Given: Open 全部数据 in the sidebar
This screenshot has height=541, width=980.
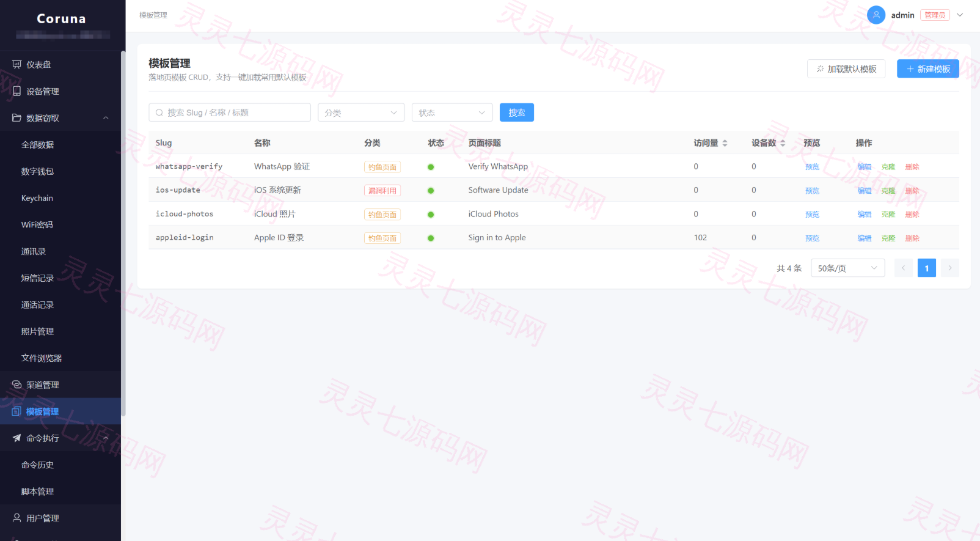Looking at the screenshot, I should pyautogui.click(x=38, y=145).
